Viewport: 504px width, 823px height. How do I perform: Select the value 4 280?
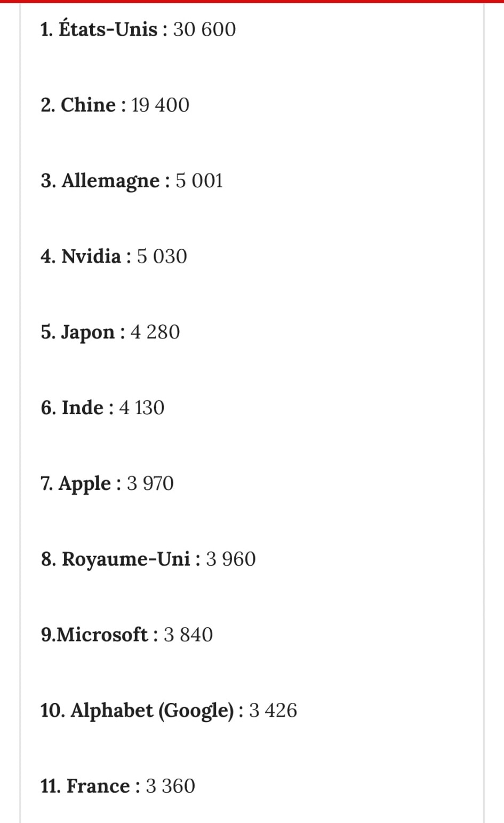155,333
